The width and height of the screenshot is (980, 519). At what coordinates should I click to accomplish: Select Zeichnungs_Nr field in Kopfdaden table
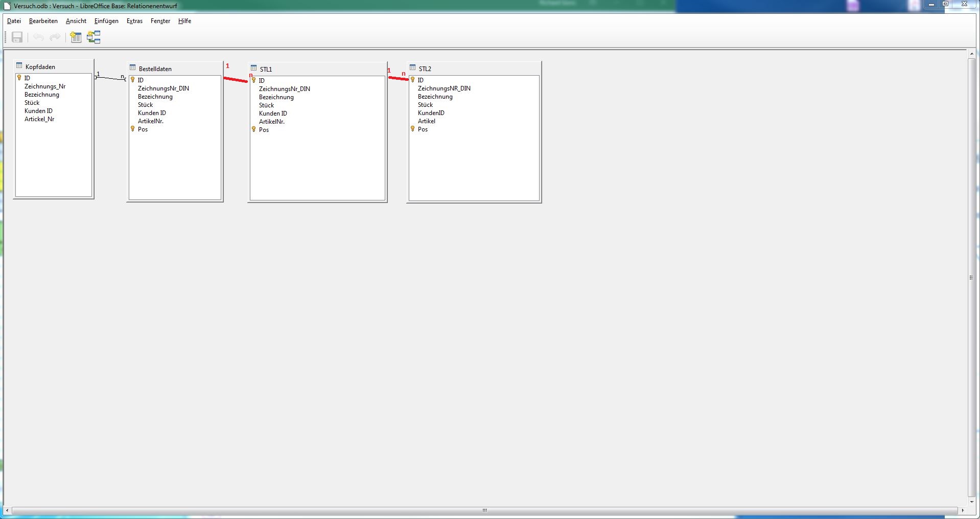[45, 86]
